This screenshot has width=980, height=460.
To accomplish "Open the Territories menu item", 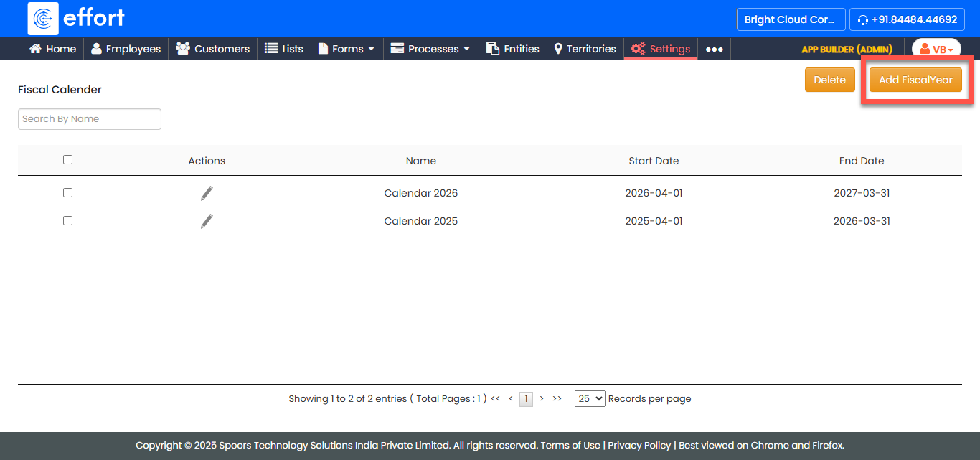I will [585, 49].
